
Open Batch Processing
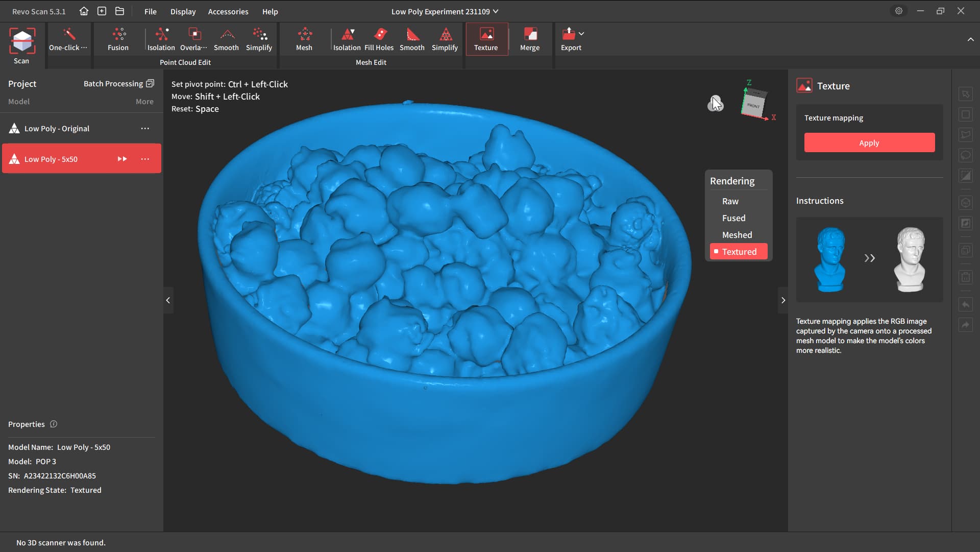pos(118,84)
